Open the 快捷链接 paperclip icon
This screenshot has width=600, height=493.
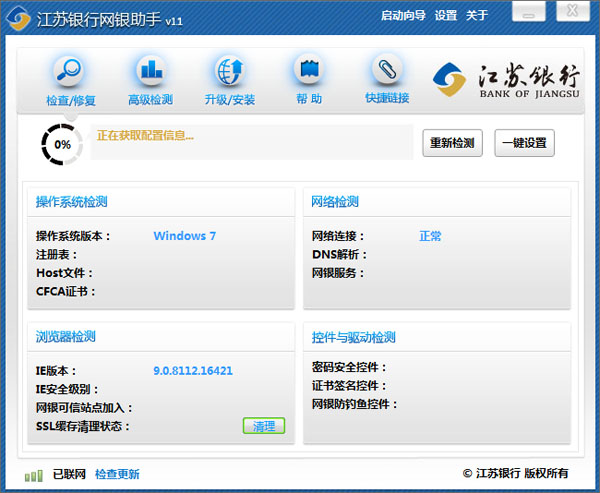pos(387,72)
